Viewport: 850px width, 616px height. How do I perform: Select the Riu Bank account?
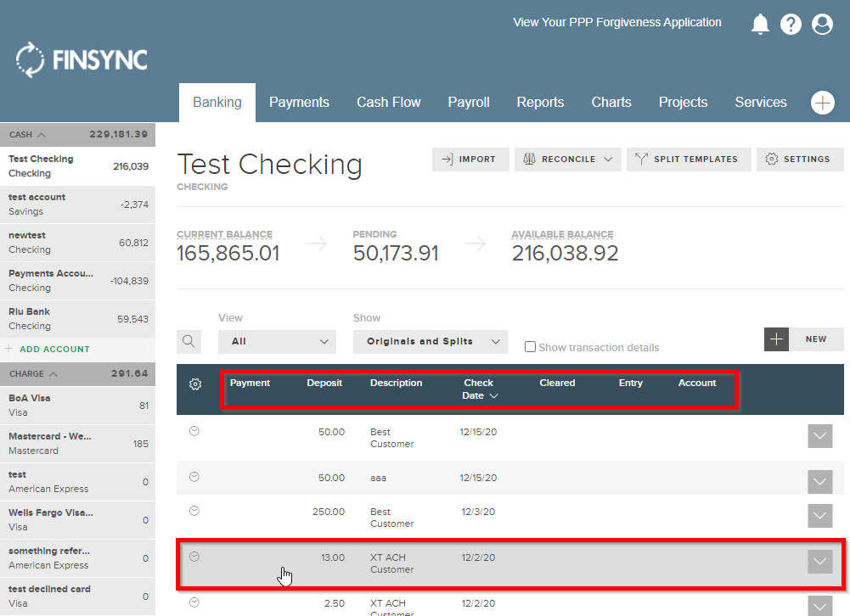pos(77,318)
